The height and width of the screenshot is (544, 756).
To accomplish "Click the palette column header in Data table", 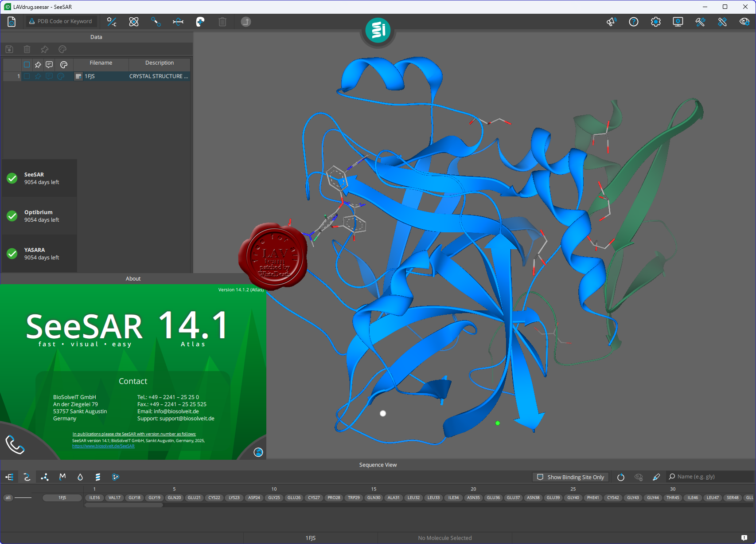I will pyautogui.click(x=64, y=65).
